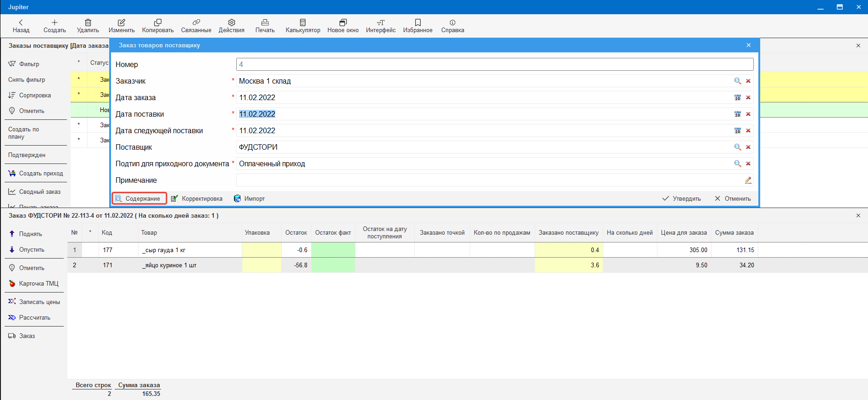Open the Связанные link icon

[196, 23]
